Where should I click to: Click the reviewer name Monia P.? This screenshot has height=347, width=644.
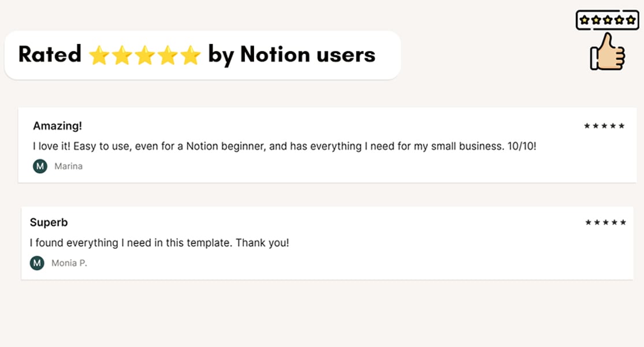(69, 263)
